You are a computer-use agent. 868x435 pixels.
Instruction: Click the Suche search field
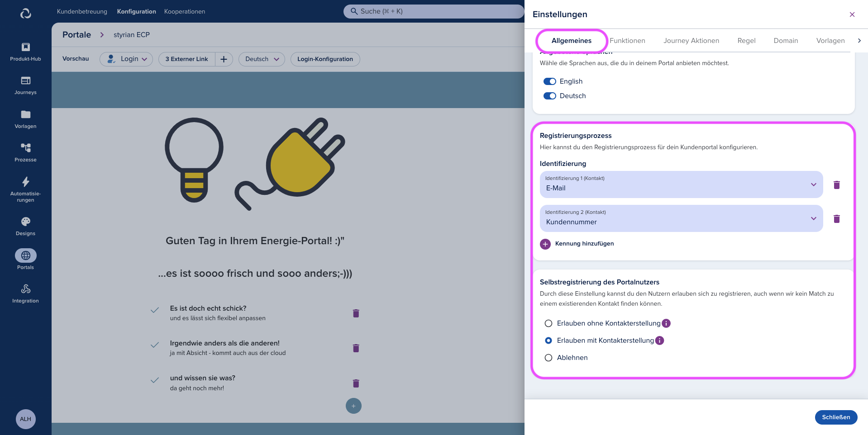point(434,11)
